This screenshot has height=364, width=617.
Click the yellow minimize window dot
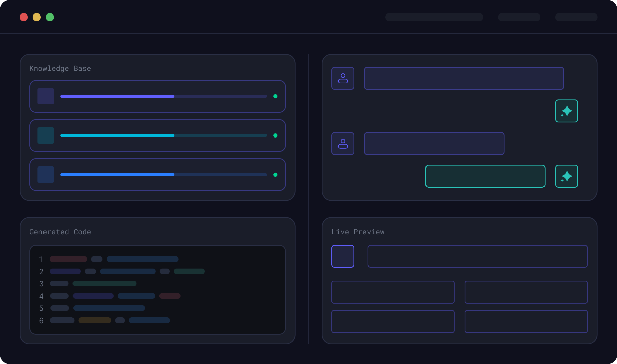click(x=37, y=17)
